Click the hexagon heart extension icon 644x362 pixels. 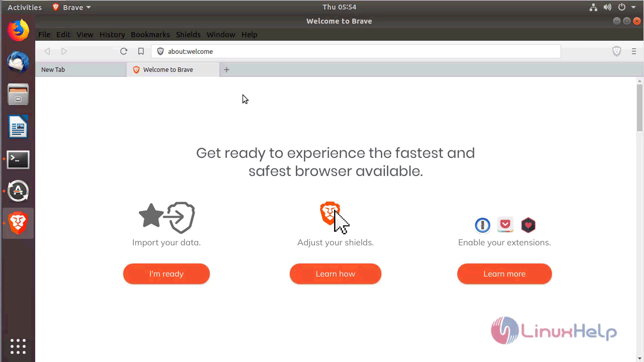point(528,225)
